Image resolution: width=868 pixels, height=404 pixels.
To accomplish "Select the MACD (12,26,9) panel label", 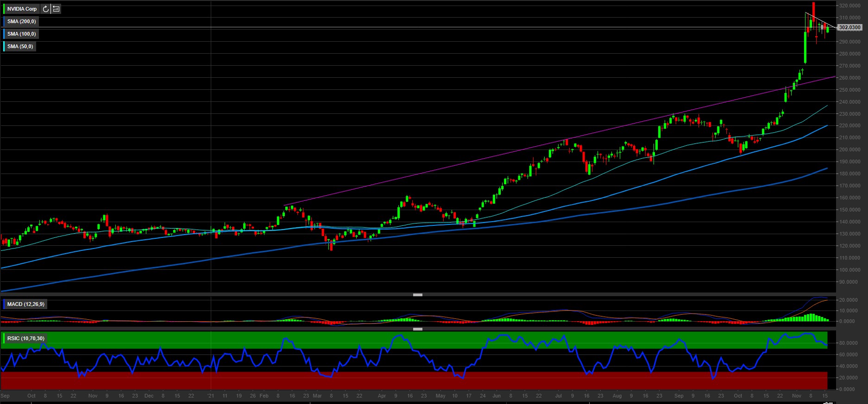I will (26, 304).
